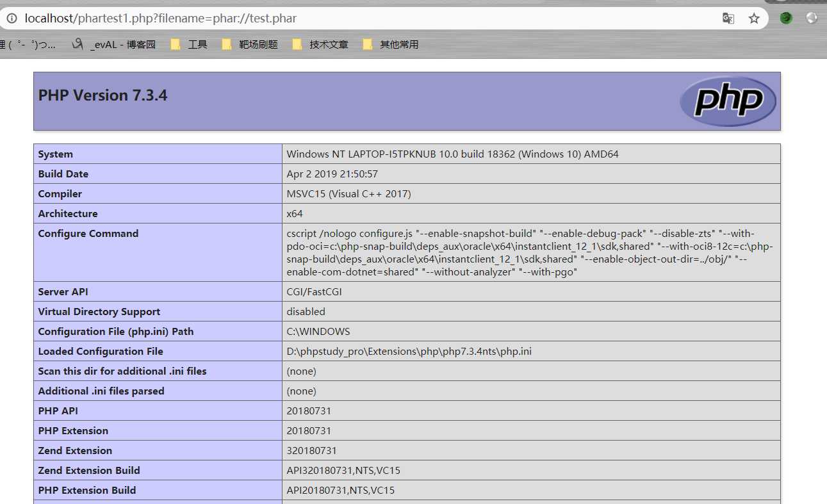Screen dimensions: 827x504
Task: Click the 'PHP Extension Build' label
Action: pos(87,491)
